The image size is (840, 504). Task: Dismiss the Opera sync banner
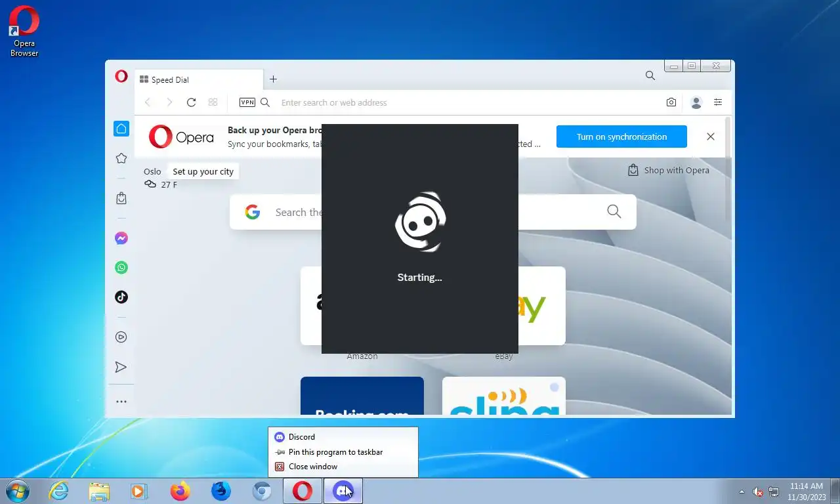click(710, 136)
